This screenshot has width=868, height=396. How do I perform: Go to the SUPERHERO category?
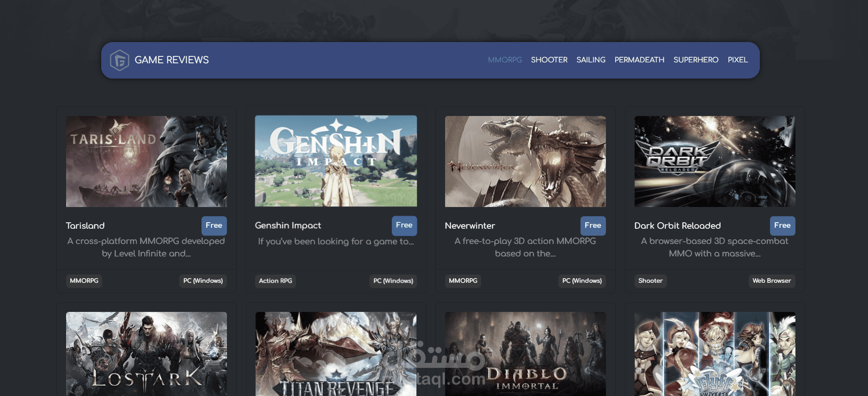[696, 60]
